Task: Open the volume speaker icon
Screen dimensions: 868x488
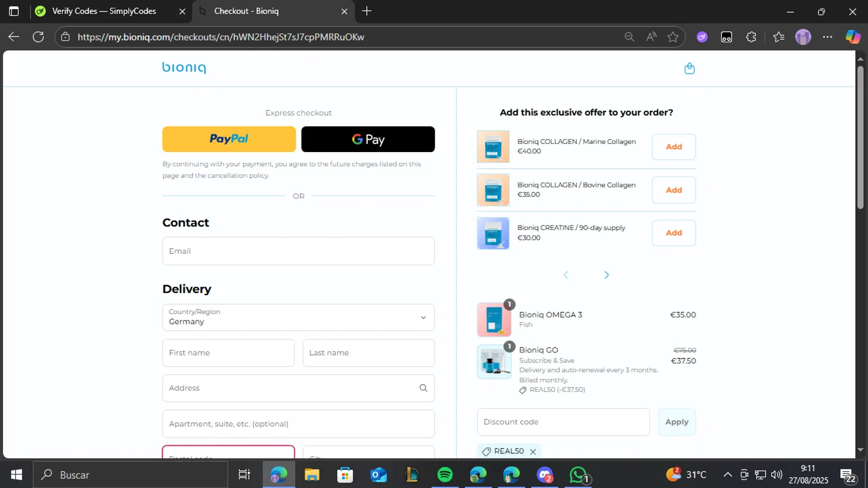Action: [777, 475]
